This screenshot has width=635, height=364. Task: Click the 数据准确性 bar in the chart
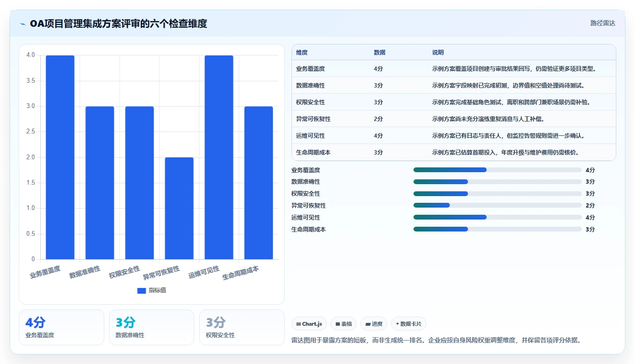click(100, 183)
